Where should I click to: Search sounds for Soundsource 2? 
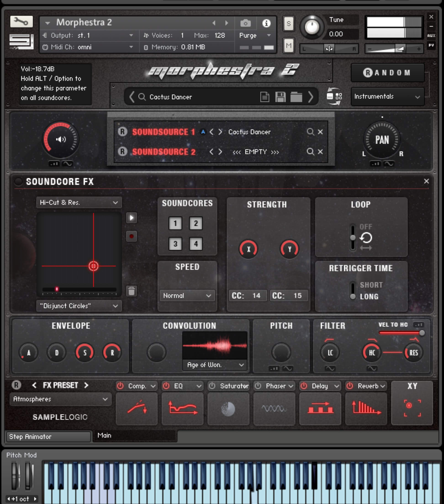(310, 151)
